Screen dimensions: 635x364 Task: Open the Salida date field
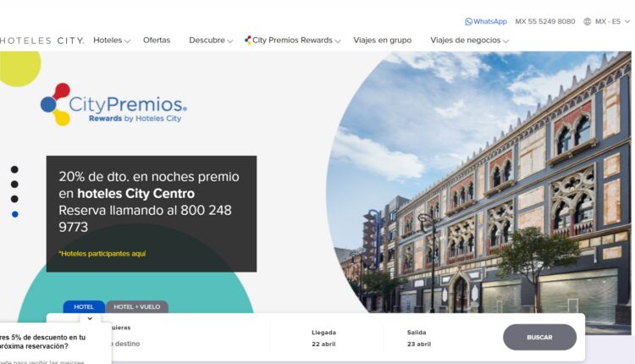(418, 339)
